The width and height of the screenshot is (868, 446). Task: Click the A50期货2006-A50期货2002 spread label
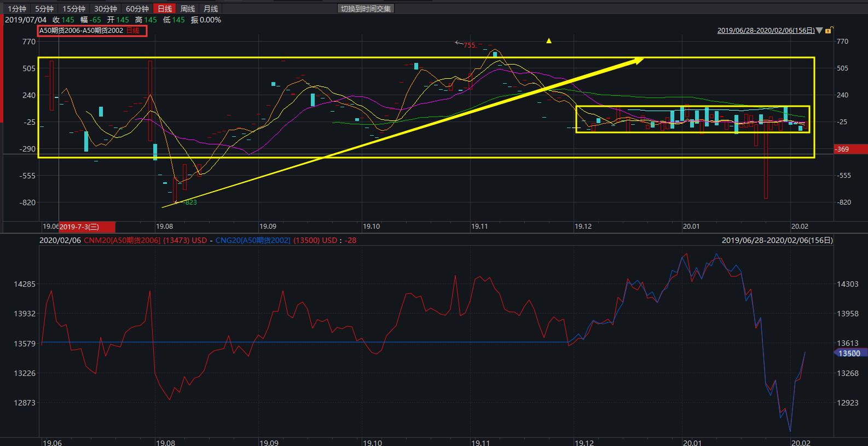[81, 31]
